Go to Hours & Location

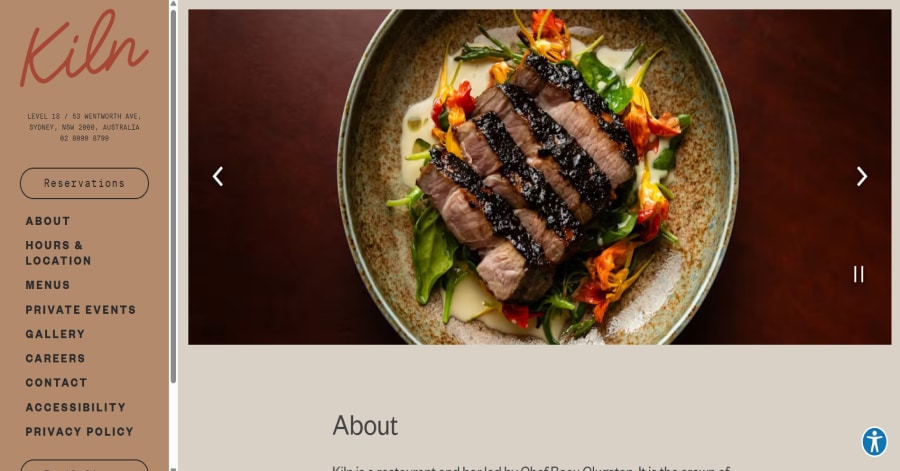click(58, 253)
